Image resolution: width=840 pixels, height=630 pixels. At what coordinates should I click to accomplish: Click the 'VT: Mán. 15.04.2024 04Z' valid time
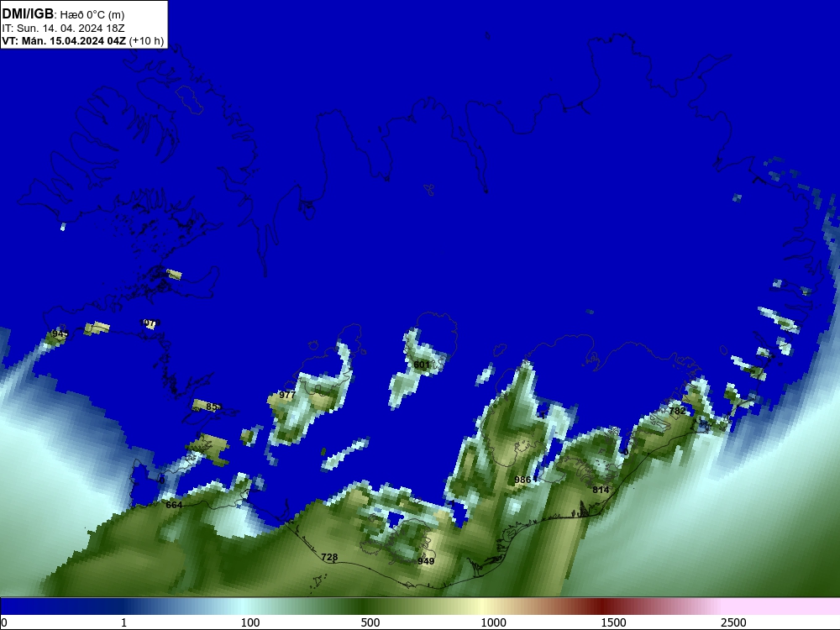click(64, 40)
